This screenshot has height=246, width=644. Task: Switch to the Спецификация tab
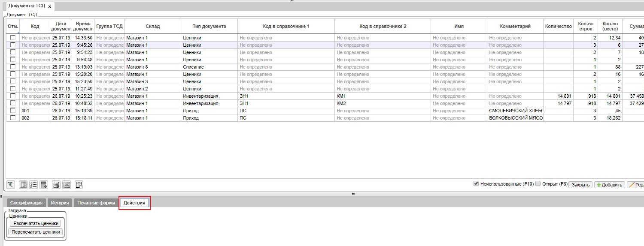26,203
